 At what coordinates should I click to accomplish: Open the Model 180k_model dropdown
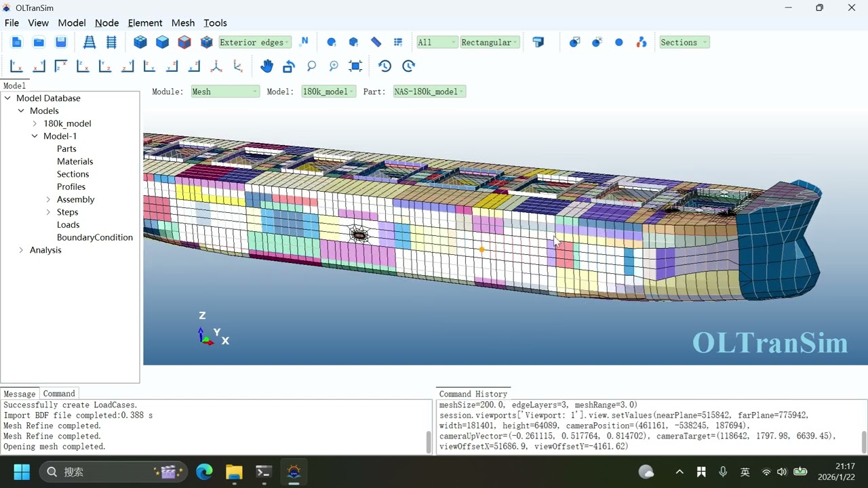(328, 91)
